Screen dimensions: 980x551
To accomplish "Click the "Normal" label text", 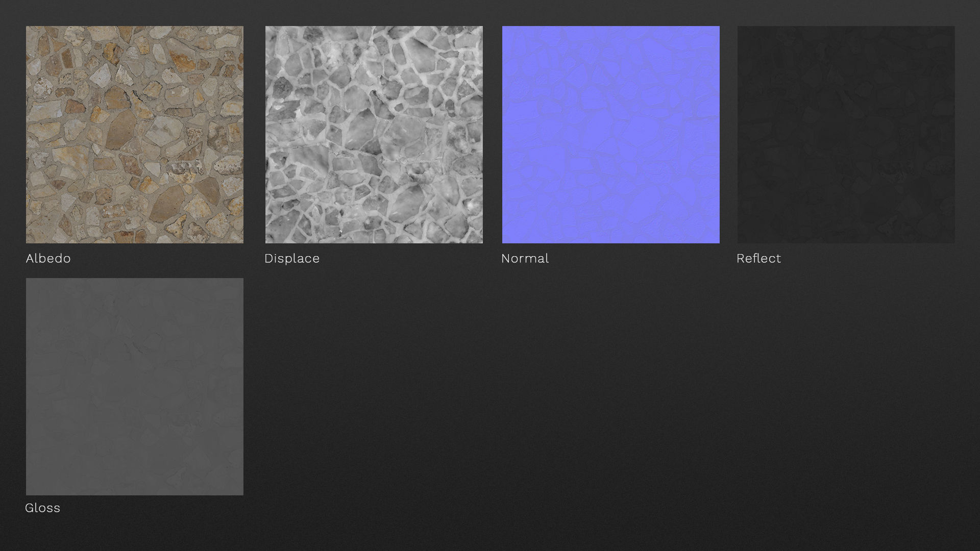I will click(525, 259).
